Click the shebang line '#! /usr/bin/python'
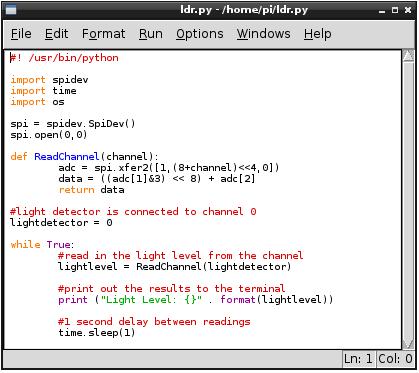This screenshot has height=373, width=419. pyautogui.click(x=64, y=58)
